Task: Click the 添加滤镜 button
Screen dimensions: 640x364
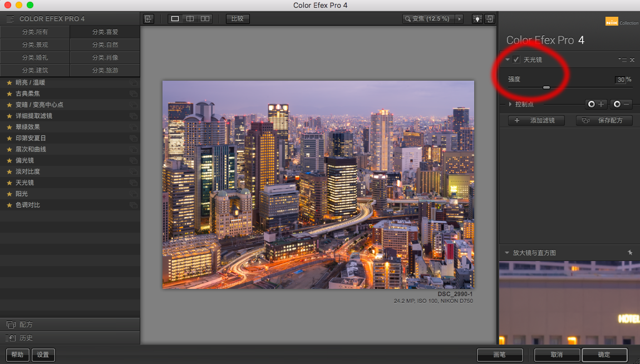Action: click(536, 120)
